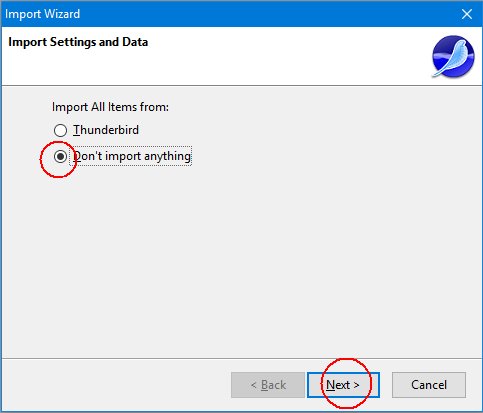
Task: Click the "Import All Items from:" label
Action: [x=110, y=107]
